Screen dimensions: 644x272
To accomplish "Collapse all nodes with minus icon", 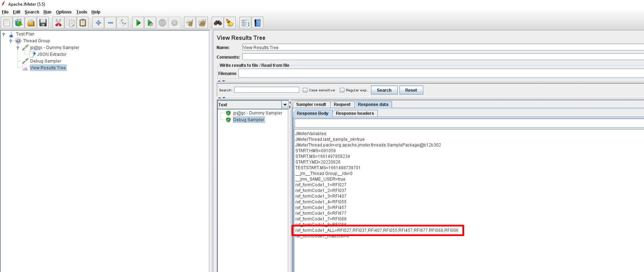I will pyautogui.click(x=110, y=23).
